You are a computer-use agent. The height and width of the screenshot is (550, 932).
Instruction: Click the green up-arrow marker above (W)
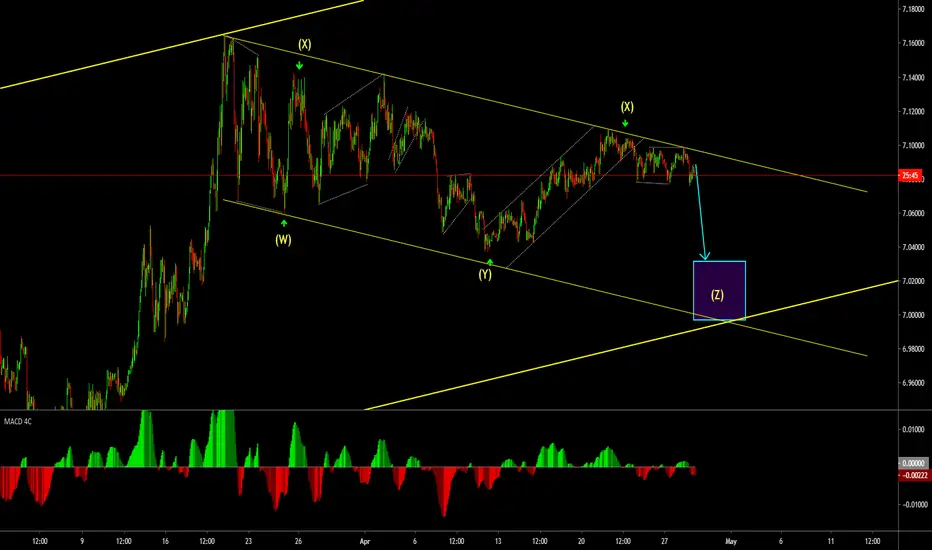tap(284, 223)
